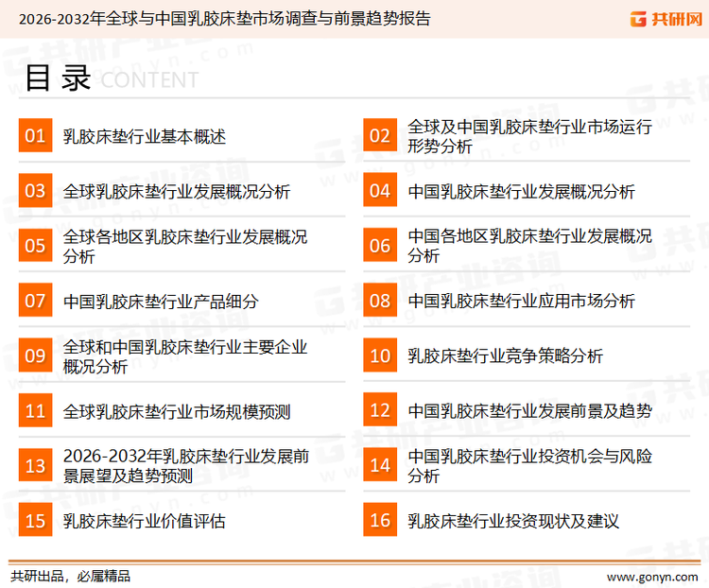Screen dimensions: 709x588
Task: Click the orange 06 number box
Action: tap(380, 245)
